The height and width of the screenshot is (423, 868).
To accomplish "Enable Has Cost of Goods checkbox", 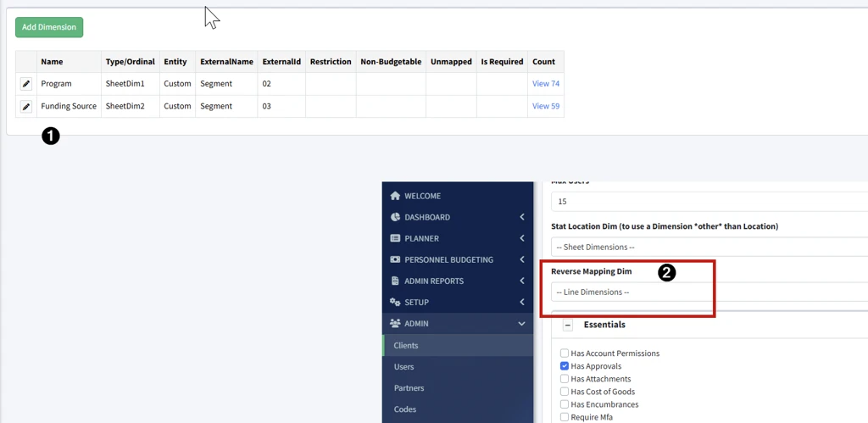I will pos(564,392).
